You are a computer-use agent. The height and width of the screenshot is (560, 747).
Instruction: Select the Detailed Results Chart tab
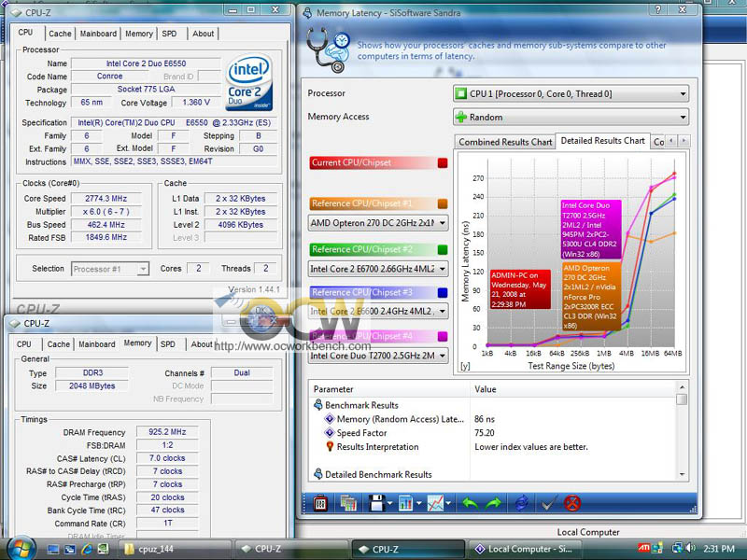602,141
